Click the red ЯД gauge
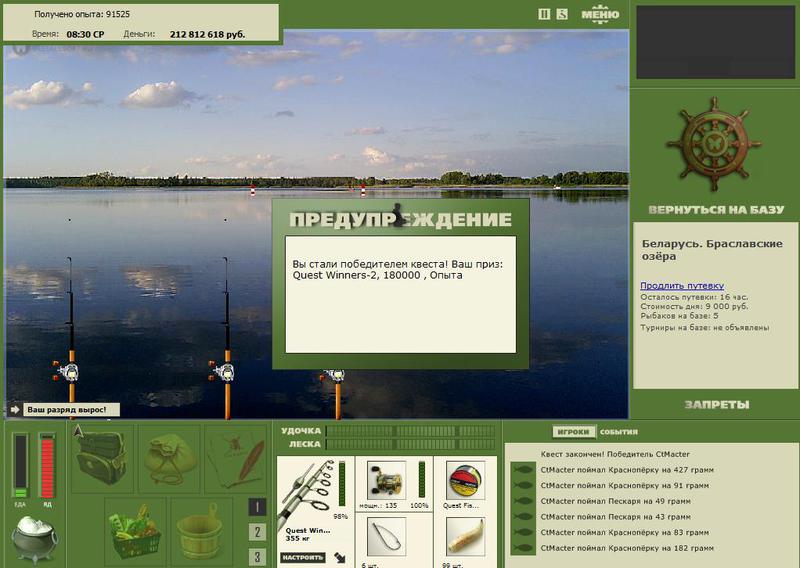Screen dimensions: 800x568 pos(47,465)
